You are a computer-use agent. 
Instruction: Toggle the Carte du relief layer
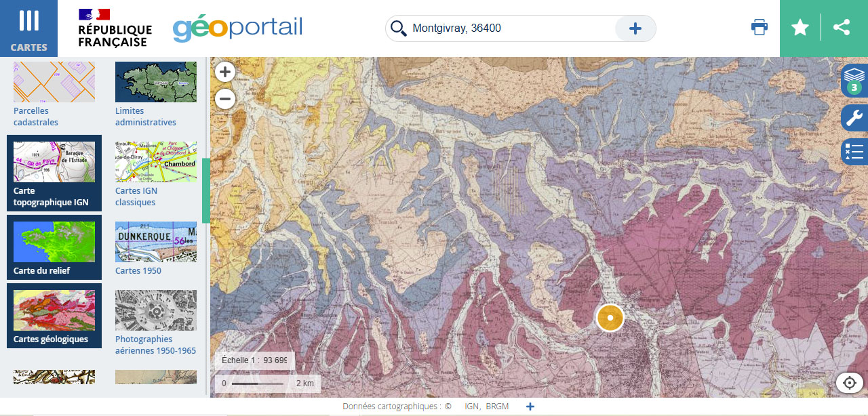(x=54, y=247)
